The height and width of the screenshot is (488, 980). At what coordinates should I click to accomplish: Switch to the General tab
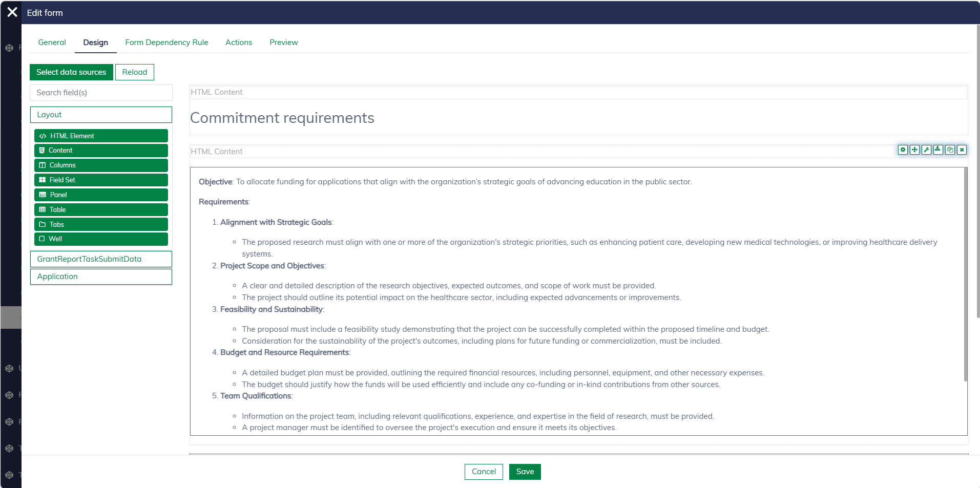pos(52,43)
